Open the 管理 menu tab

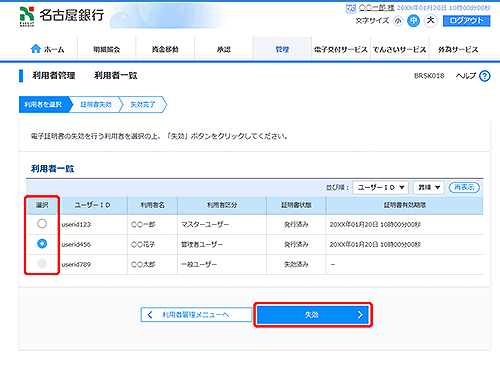point(282,49)
